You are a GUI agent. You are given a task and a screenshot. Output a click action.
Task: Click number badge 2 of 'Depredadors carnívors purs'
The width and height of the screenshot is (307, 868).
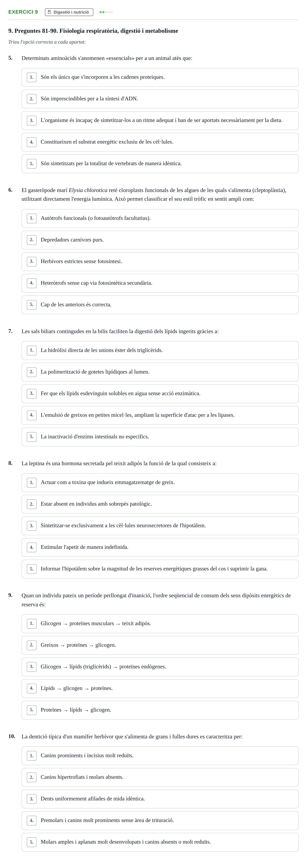[32, 240]
